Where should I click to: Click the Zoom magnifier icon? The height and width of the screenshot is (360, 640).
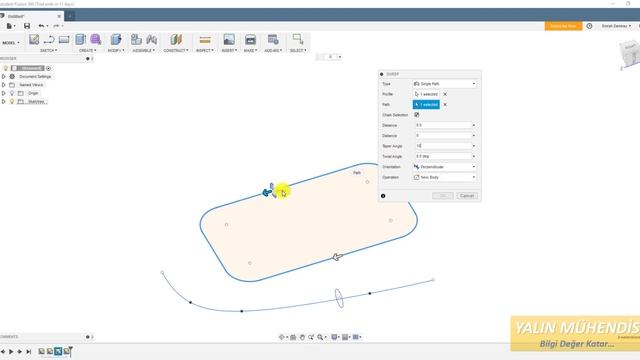tap(320, 337)
